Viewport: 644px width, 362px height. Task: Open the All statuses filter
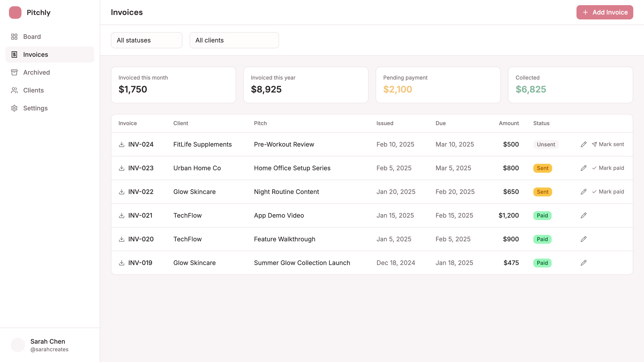tap(146, 40)
